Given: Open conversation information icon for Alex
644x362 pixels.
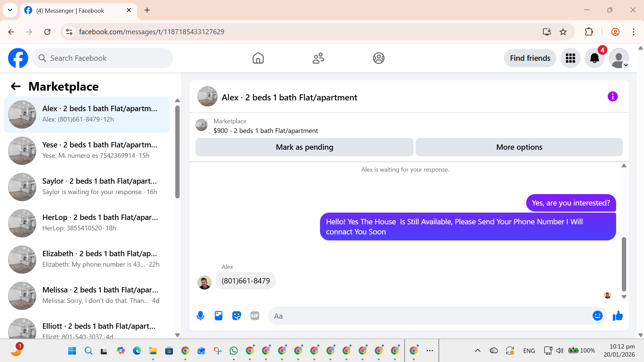Looking at the screenshot, I should pos(612,97).
